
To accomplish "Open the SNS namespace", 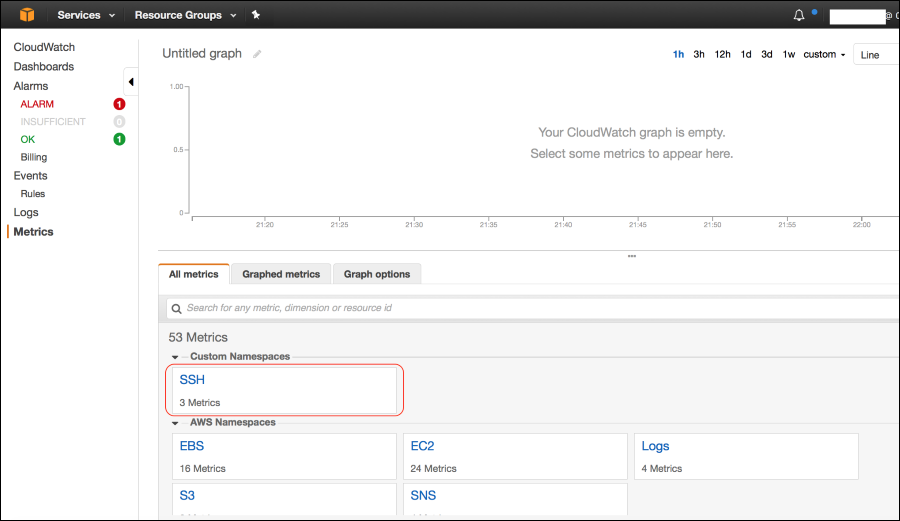I will click(515, 499).
